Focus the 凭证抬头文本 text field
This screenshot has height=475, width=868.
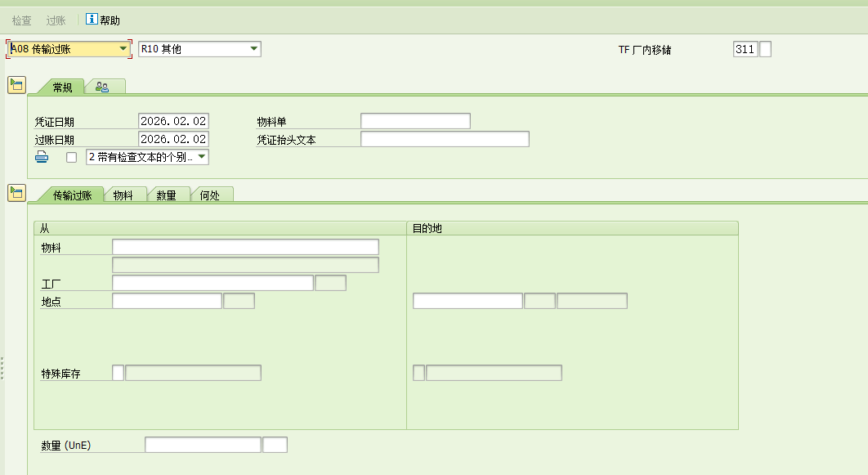click(445, 139)
